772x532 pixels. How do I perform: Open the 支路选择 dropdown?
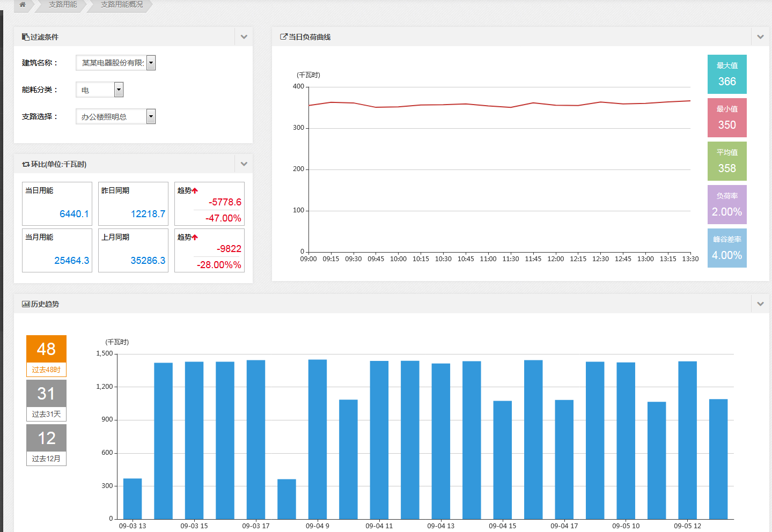point(116,116)
